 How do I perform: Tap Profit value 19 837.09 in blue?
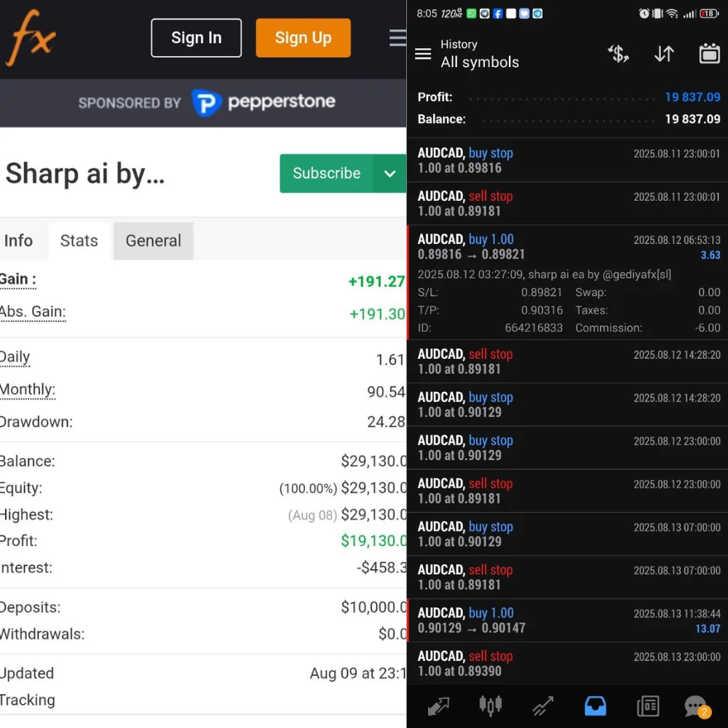(x=692, y=97)
